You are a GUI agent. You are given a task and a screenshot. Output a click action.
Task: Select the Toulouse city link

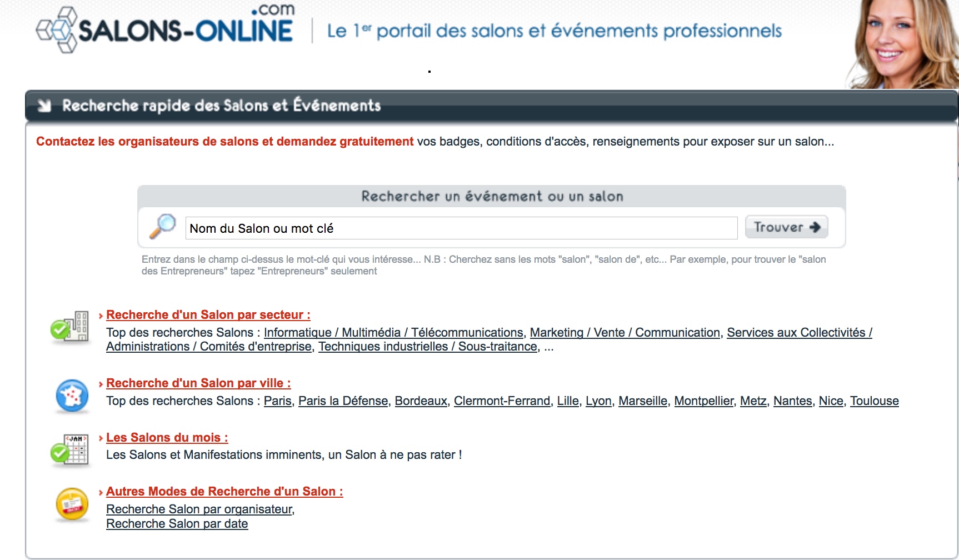(875, 401)
